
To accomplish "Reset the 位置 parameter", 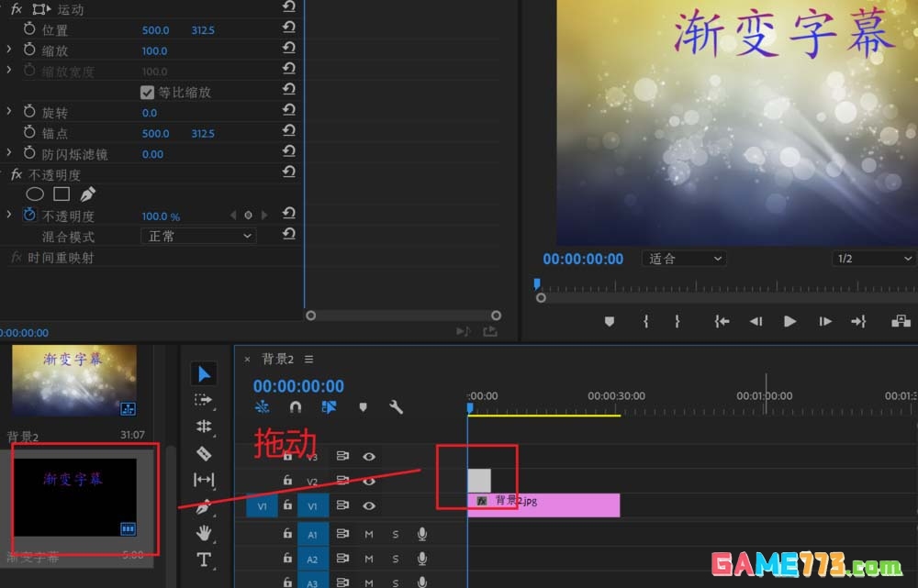I will point(289,29).
